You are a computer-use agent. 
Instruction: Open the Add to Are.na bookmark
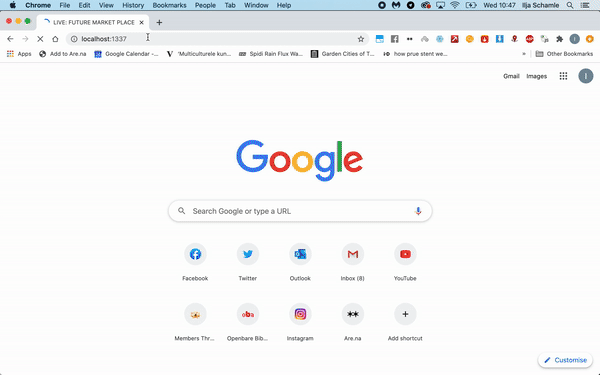[x=62, y=54]
